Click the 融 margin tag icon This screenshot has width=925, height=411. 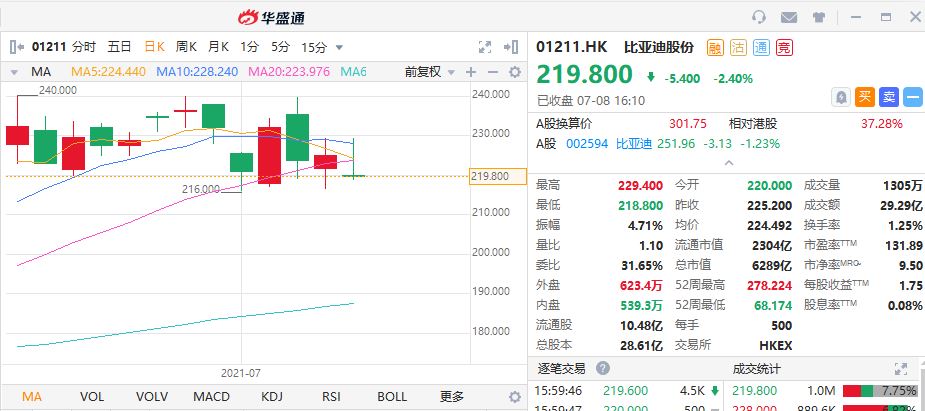pyautogui.click(x=715, y=48)
